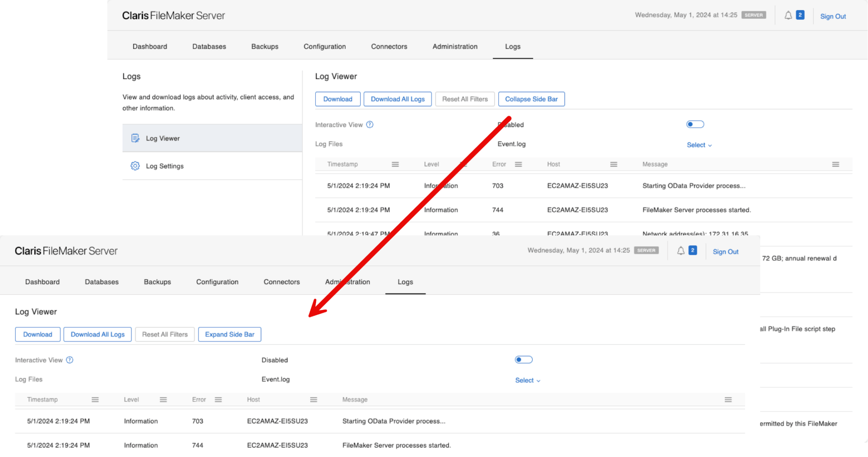868x457 pixels.
Task: Go to the Dashboard tab
Action: (150, 47)
